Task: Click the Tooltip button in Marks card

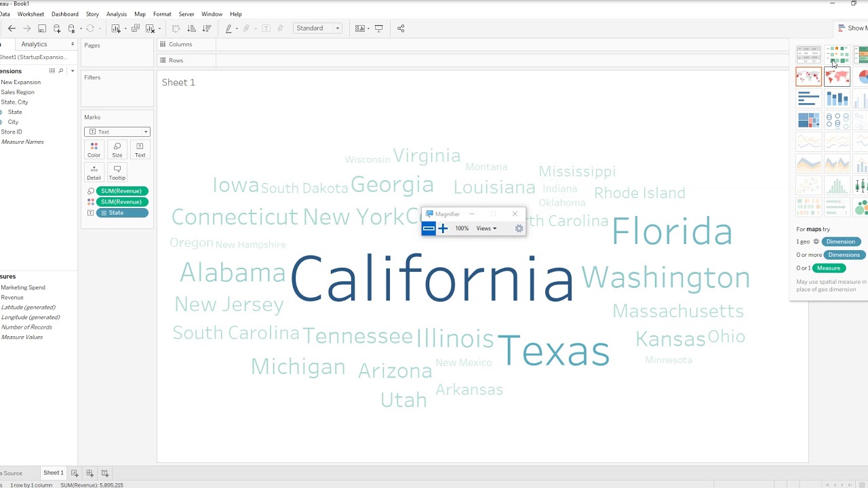Action: click(117, 172)
